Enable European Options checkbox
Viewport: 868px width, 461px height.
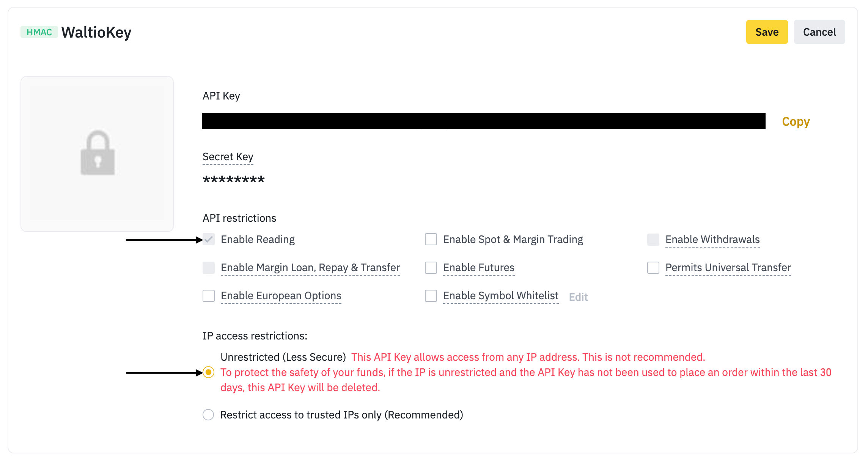tap(209, 296)
